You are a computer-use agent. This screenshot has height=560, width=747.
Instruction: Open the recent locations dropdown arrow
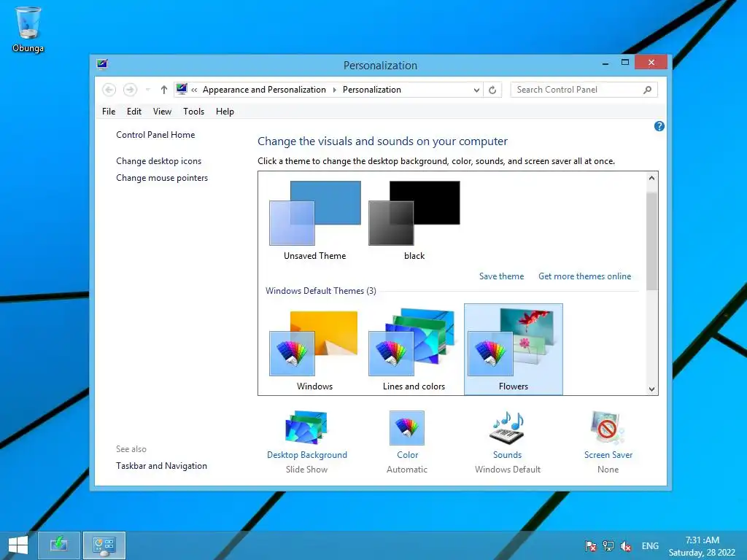click(147, 90)
